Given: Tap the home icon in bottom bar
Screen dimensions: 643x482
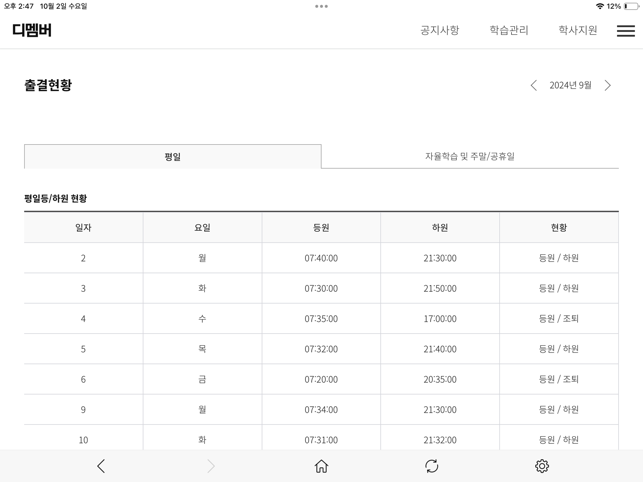Looking at the screenshot, I should coord(322,466).
